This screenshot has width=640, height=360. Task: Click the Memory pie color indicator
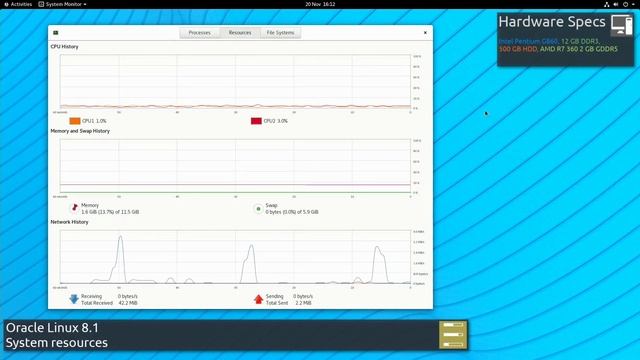point(75,208)
